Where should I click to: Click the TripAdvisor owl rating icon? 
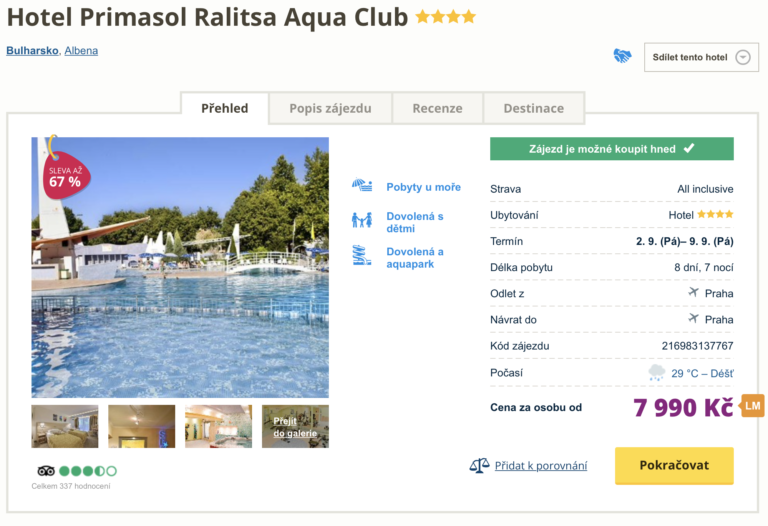click(x=46, y=471)
